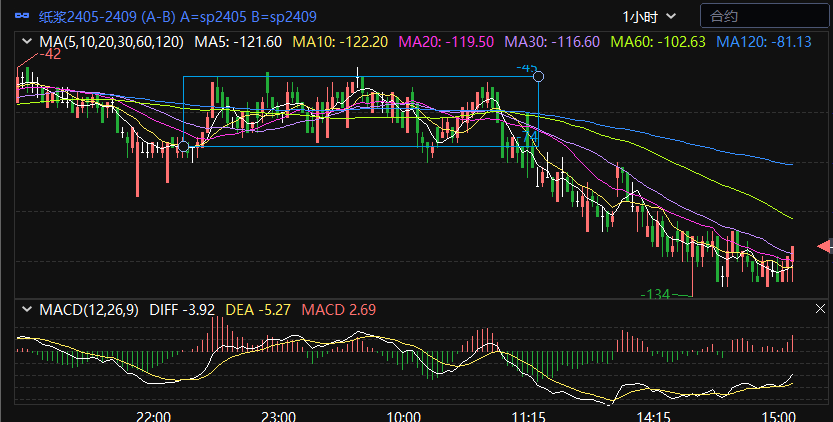This screenshot has height=422, width=833.
Task: Click the spread contract link icon
Action: coord(20,16)
